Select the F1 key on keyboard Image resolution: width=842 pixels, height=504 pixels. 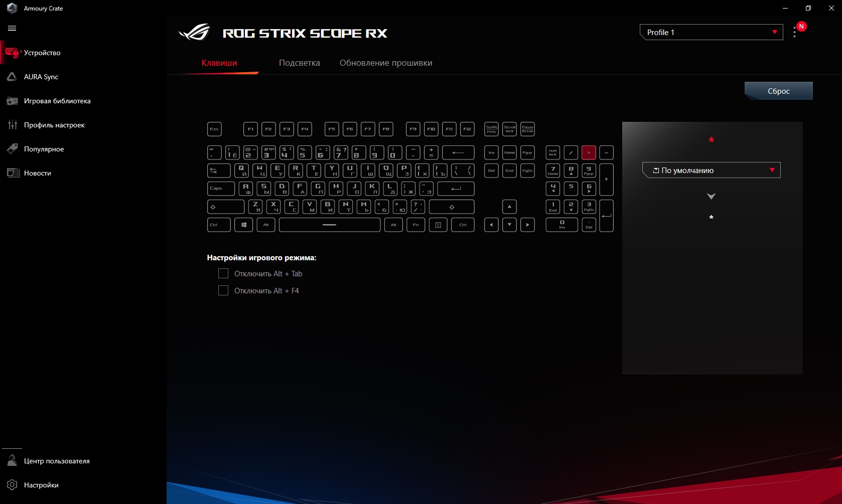pos(250,129)
